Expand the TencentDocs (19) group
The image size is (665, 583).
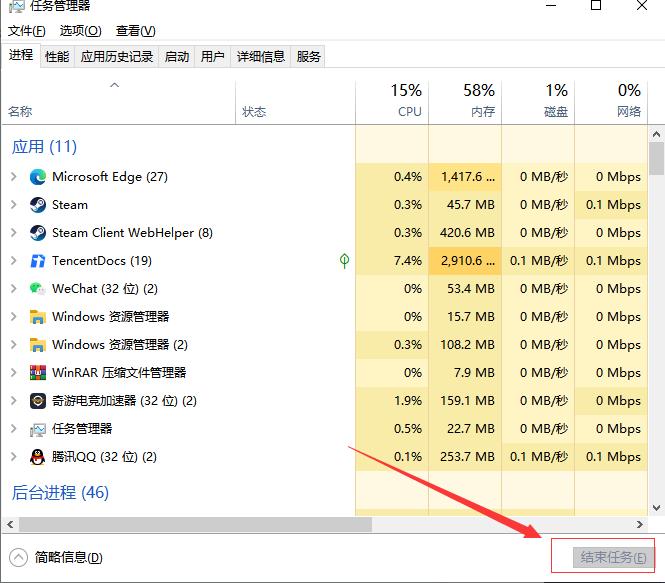click(14, 261)
